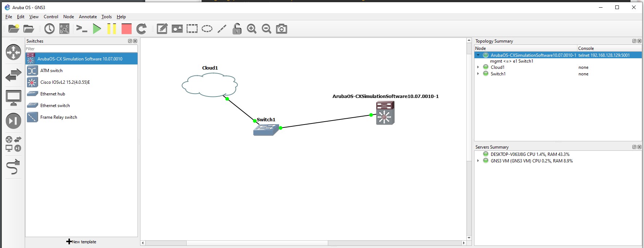This screenshot has height=248, width=644.
Task: Reload all nodes icon
Action: pyautogui.click(x=142, y=29)
